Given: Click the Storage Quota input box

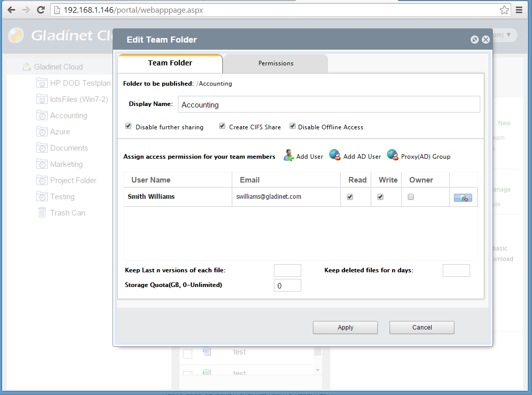Looking at the screenshot, I should click(287, 285).
